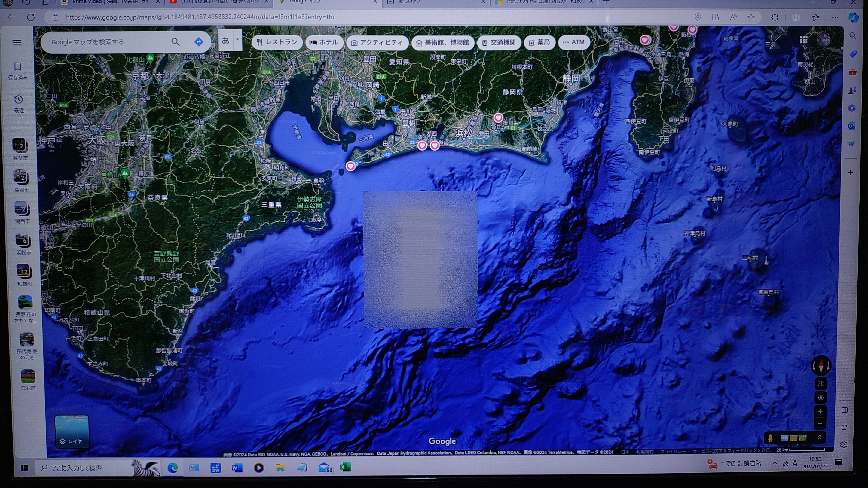Expand the system tray hidden icons chevron
868x488 pixels.
[x=775, y=463]
